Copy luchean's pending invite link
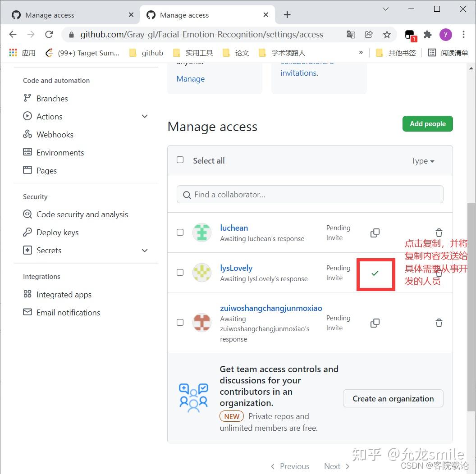This screenshot has width=476, height=474. coord(375,232)
